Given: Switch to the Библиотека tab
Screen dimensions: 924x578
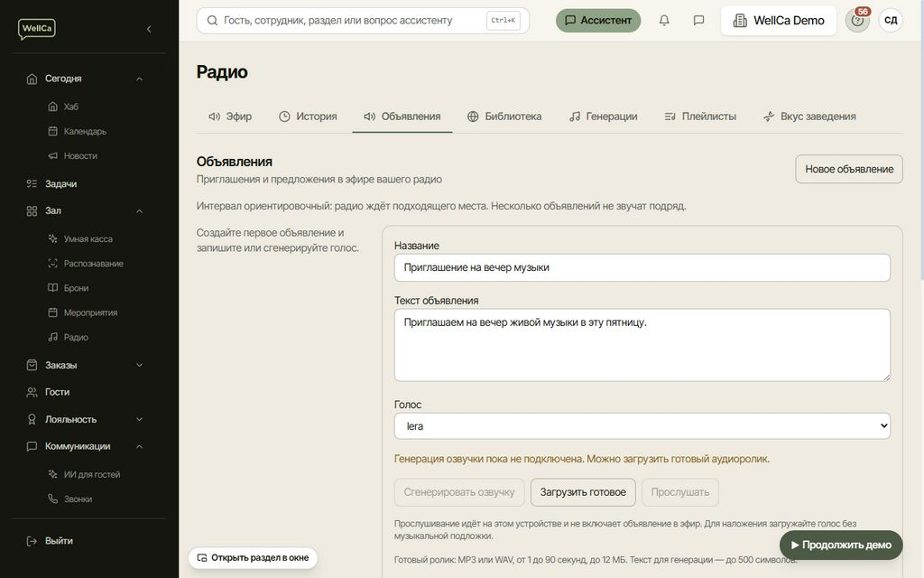Looking at the screenshot, I should (x=504, y=117).
